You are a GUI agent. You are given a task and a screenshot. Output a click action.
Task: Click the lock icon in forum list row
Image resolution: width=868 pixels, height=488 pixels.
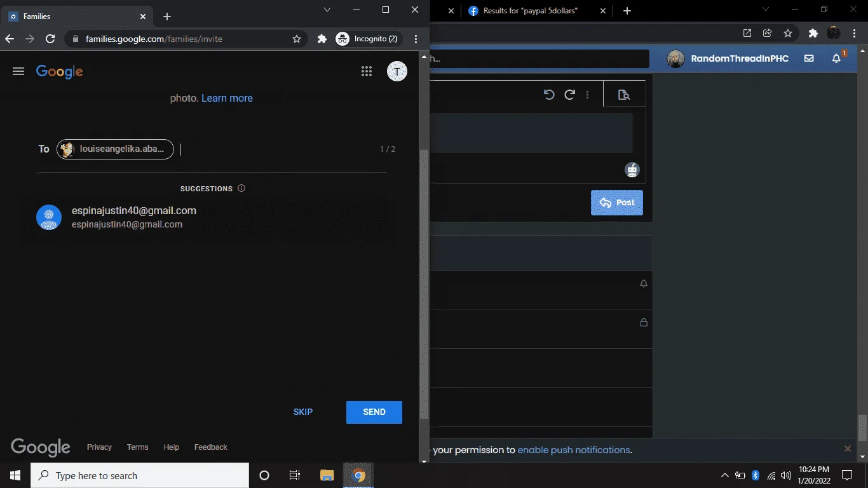pos(644,323)
